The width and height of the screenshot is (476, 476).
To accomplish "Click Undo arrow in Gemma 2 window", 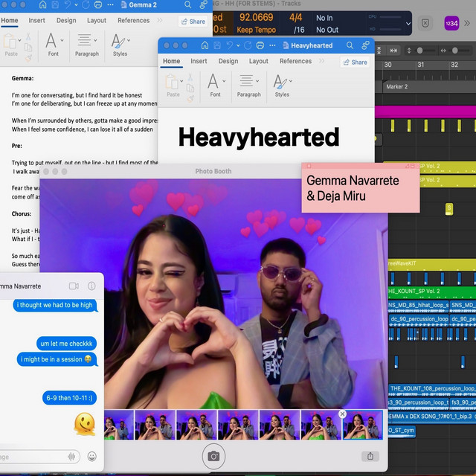I will pyautogui.click(x=68, y=4).
